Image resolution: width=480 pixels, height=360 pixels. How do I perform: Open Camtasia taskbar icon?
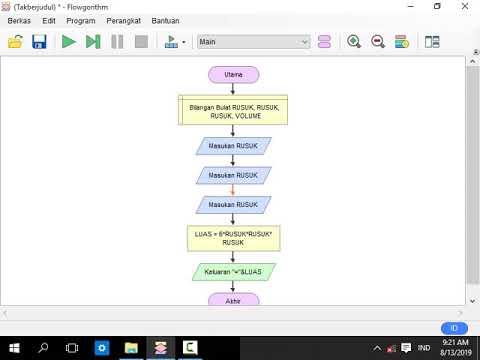pyautogui.click(x=190, y=348)
